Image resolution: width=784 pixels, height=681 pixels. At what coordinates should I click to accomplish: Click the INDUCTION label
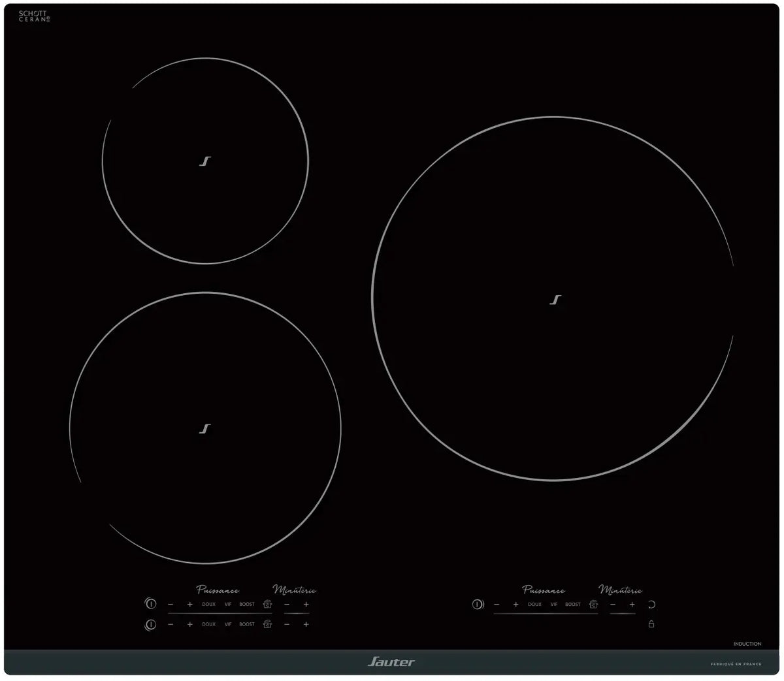point(747,644)
